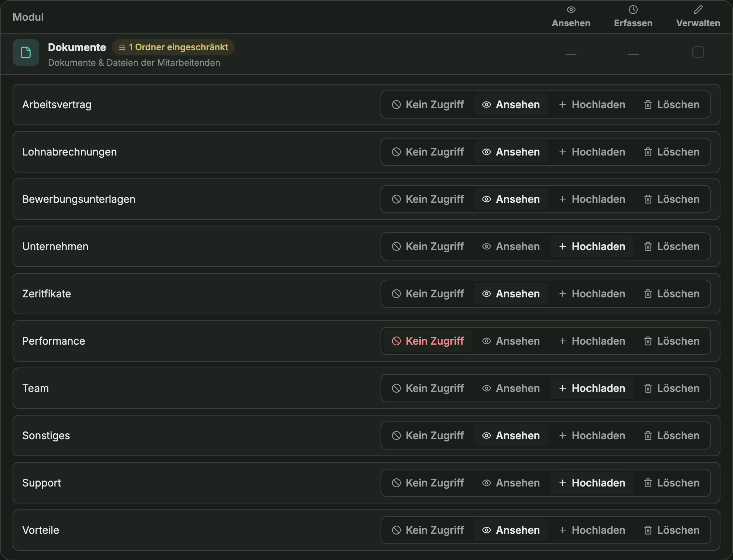The image size is (733, 560).
Task: Check the Dokumente Verwalten checkbox
Action: point(698,52)
